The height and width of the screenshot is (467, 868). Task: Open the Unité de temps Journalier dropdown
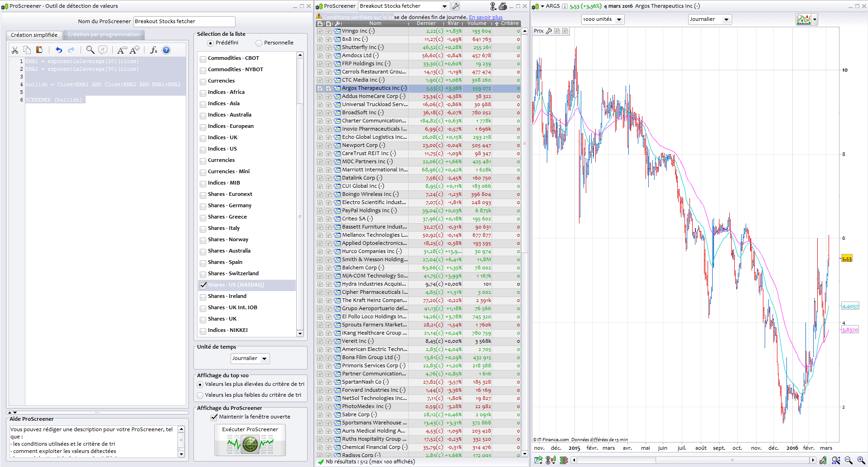click(x=250, y=359)
